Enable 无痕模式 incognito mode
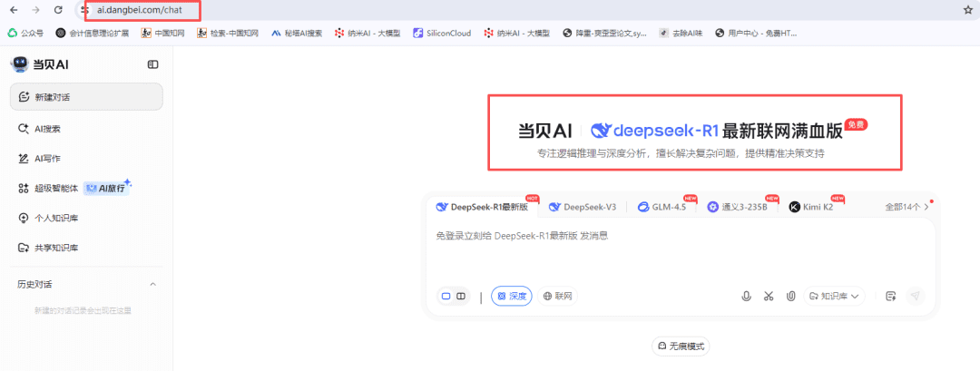This screenshot has height=371, width=980. click(681, 346)
